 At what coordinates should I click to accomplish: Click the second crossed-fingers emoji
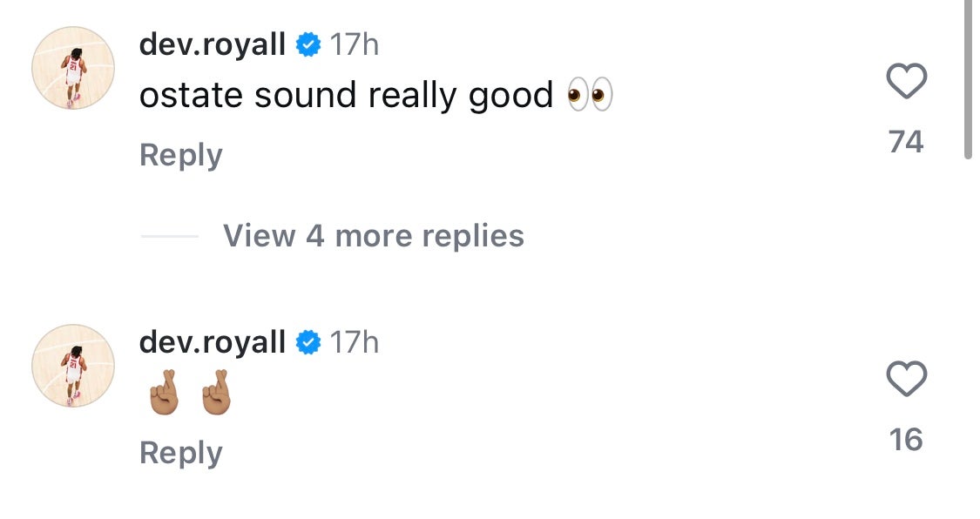(215, 396)
